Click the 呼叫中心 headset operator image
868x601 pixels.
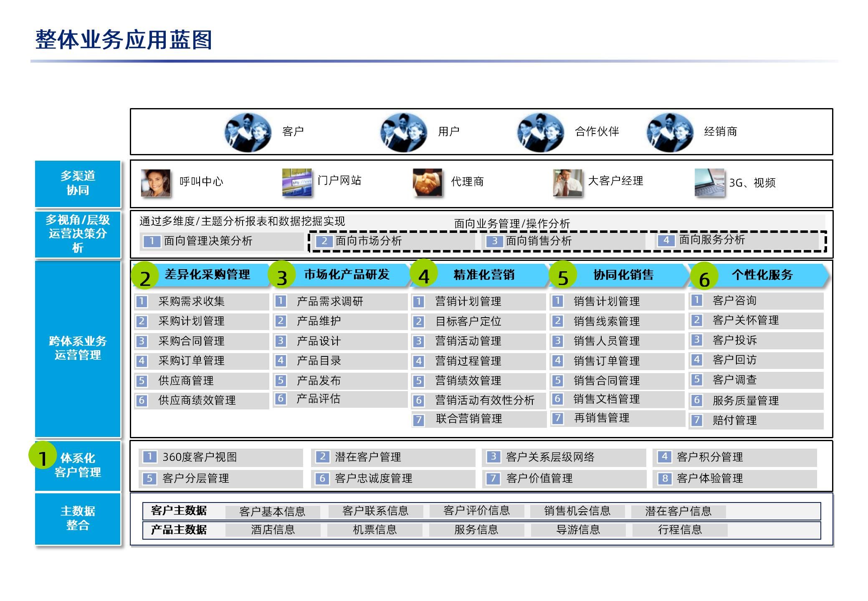click(x=155, y=182)
